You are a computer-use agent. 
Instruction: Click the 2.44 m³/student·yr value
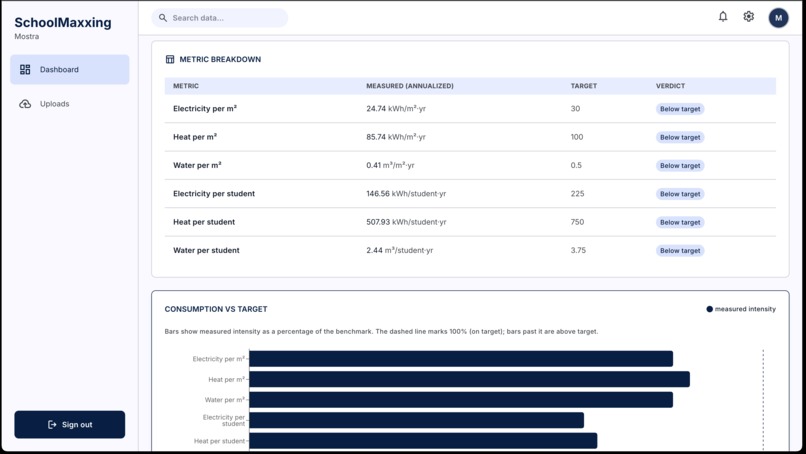click(x=399, y=250)
